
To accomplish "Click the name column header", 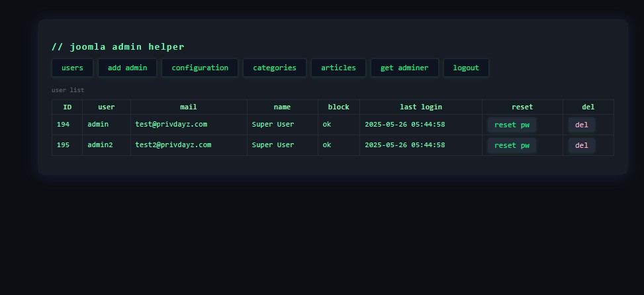I will click(282, 107).
